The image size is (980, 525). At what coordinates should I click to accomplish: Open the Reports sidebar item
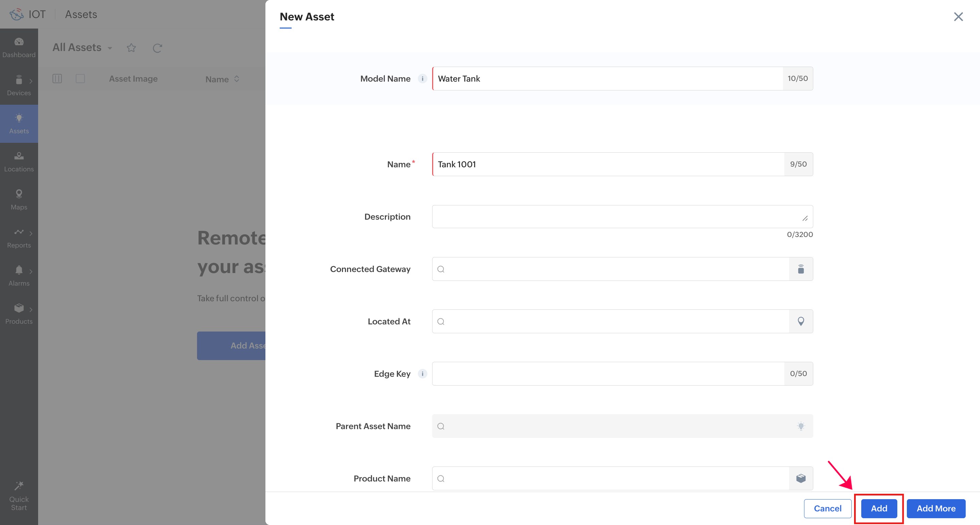[x=19, y=238]
